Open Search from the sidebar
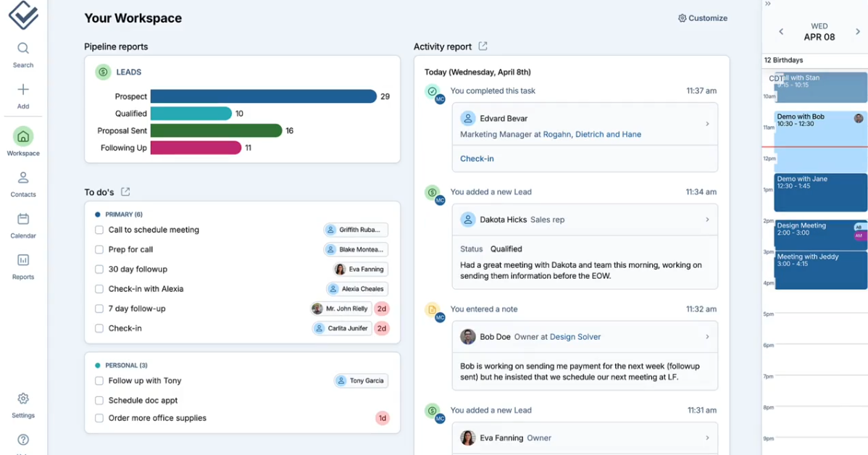 point(22,55)
